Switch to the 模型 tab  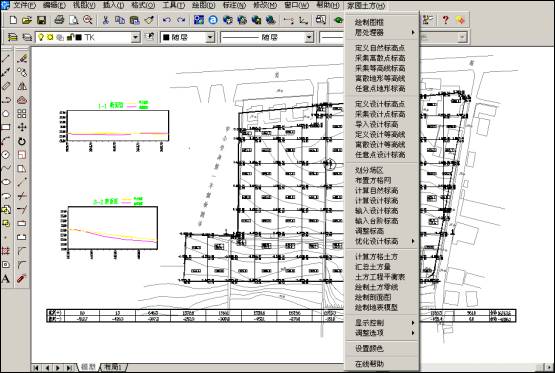88,367
